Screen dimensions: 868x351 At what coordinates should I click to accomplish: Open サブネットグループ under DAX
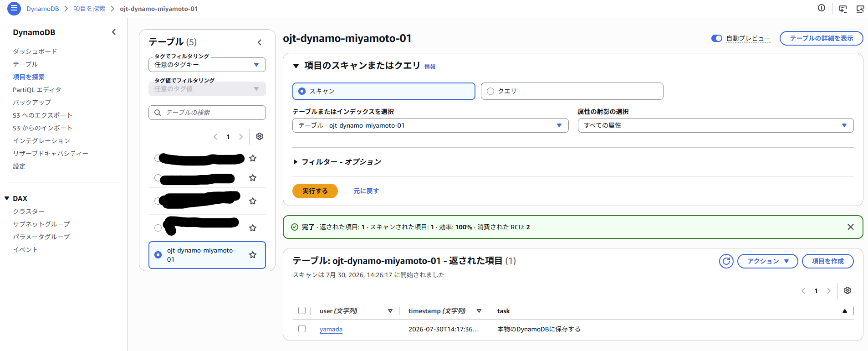coord(41,224)
